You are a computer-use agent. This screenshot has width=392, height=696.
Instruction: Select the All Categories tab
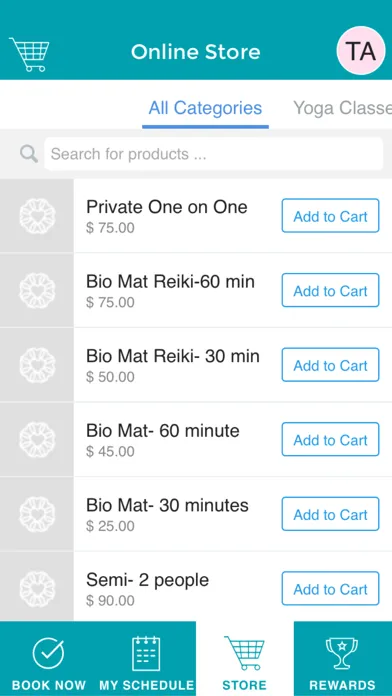coord(205,108)
